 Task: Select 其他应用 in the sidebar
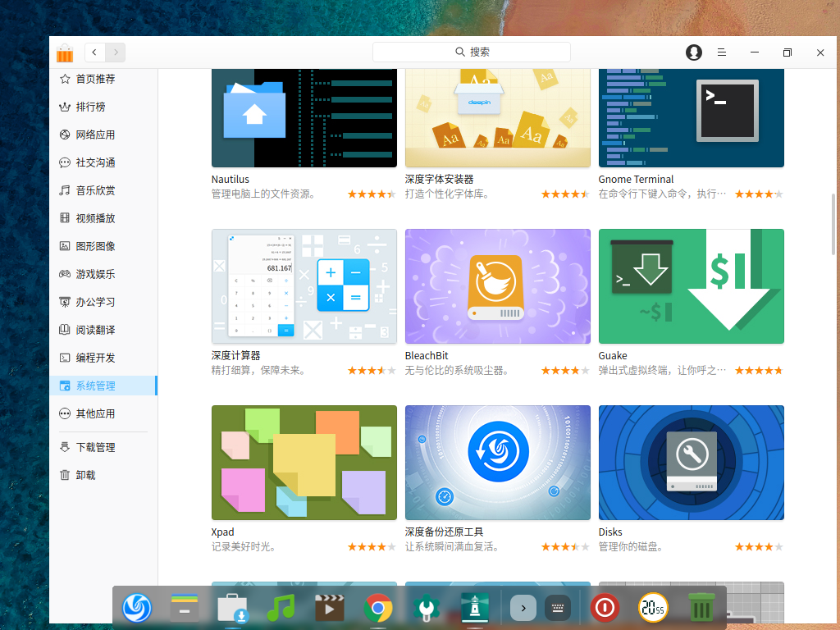tap(103, 413)
